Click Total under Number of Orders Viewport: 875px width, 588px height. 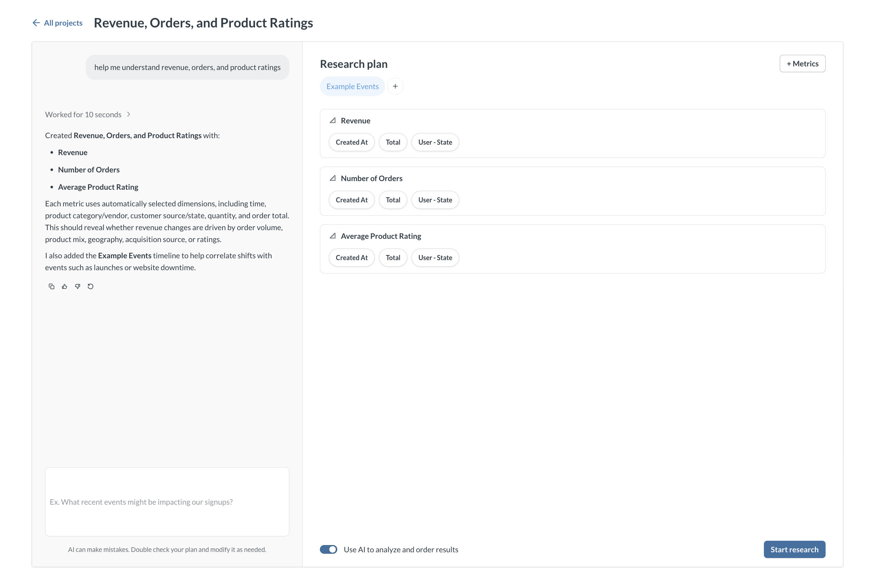point(393,200)
